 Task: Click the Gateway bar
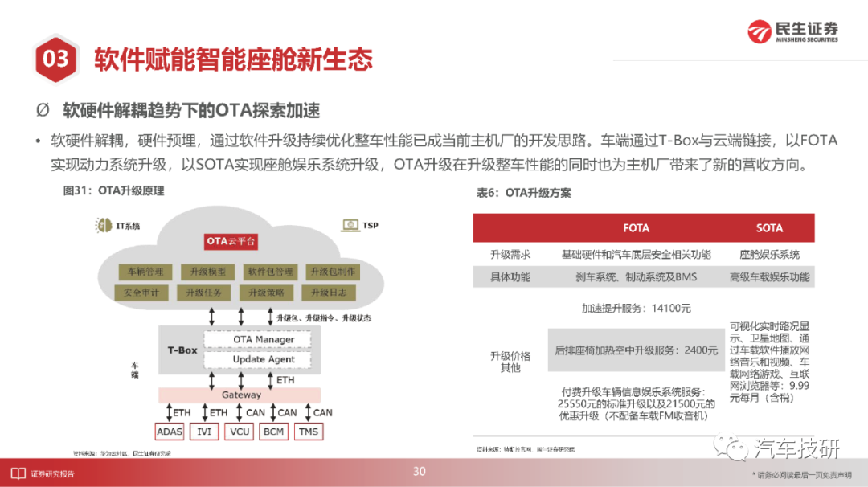click(x=240, y=395)
